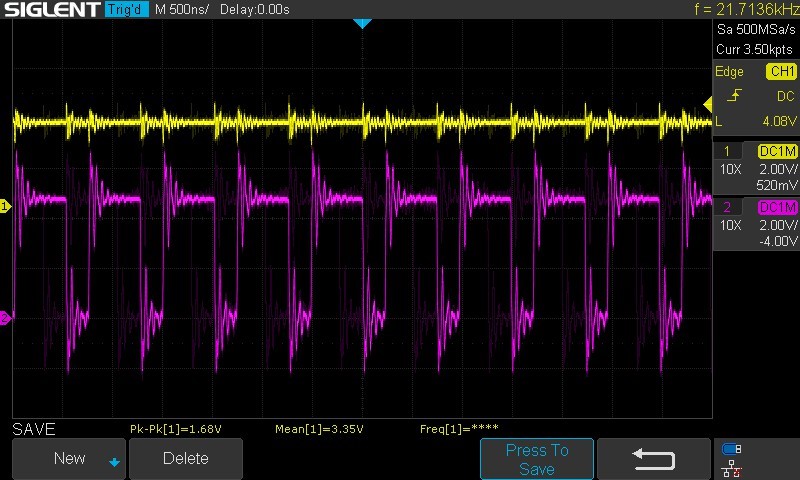Click the SAVE menu title
The height and width of the screenshot is (480, 800).
(x=34, y=429)
